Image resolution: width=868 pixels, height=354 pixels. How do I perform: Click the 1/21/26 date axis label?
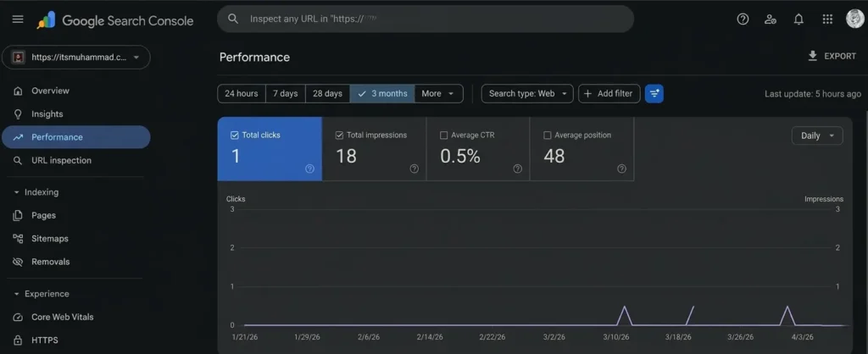(244, 337)
